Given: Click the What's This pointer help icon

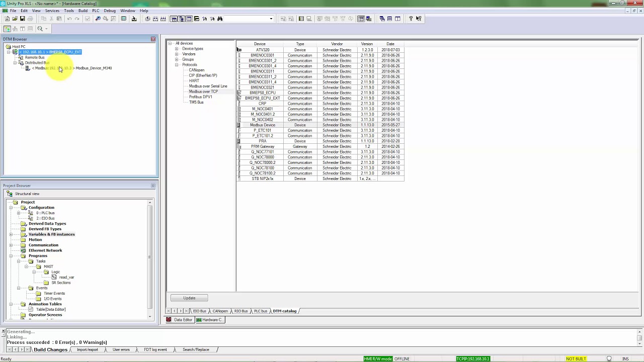Looking at the screenshot, I should [419, 19].
